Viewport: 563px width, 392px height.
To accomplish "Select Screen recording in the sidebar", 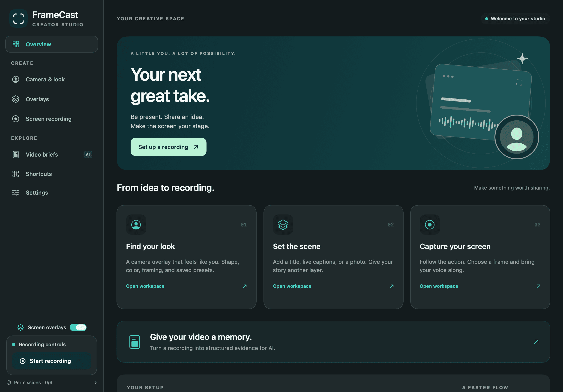I will pyautogui.click(x=52, y=119).
